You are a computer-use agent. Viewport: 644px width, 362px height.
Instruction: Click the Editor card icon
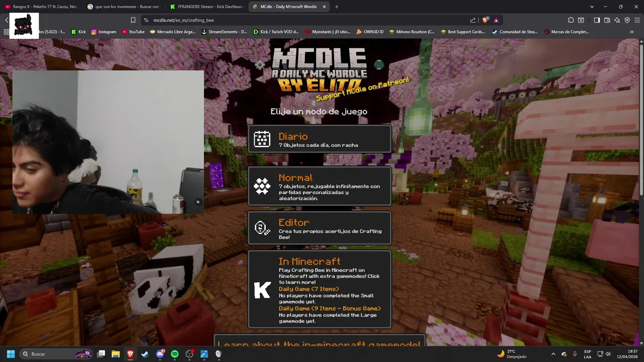tap(262, 228)
